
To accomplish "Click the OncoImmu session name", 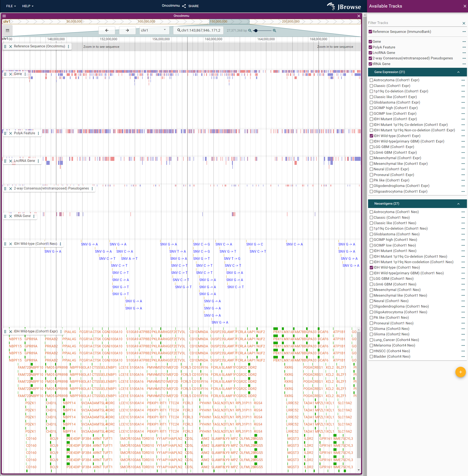I will [x=171, y=6].
